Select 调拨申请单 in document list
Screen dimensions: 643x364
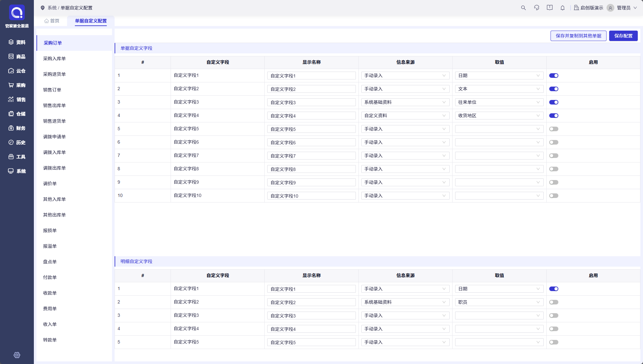click(x=74, y=137)
